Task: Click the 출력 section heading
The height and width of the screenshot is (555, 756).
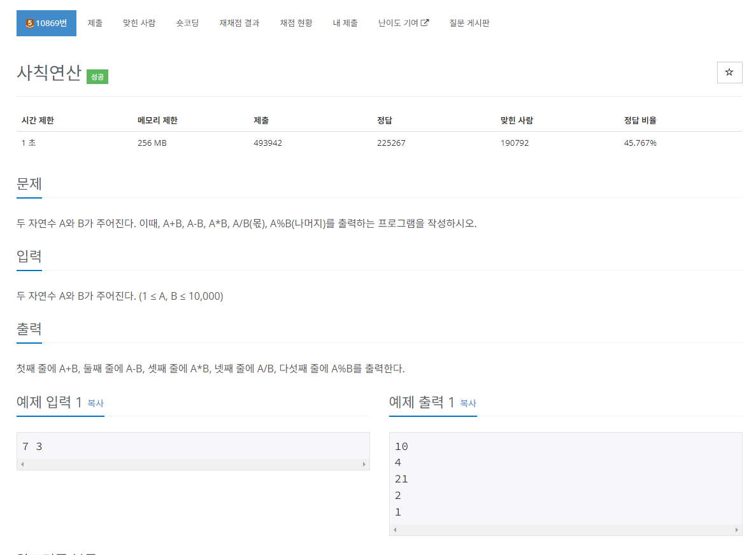Action: tap(29, 329)
